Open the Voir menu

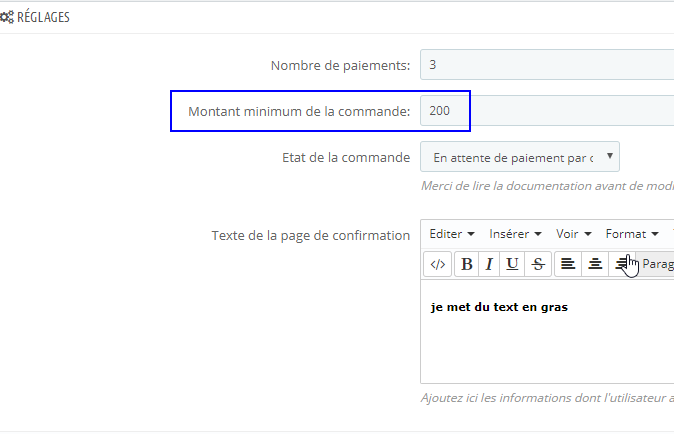point(573,234)
